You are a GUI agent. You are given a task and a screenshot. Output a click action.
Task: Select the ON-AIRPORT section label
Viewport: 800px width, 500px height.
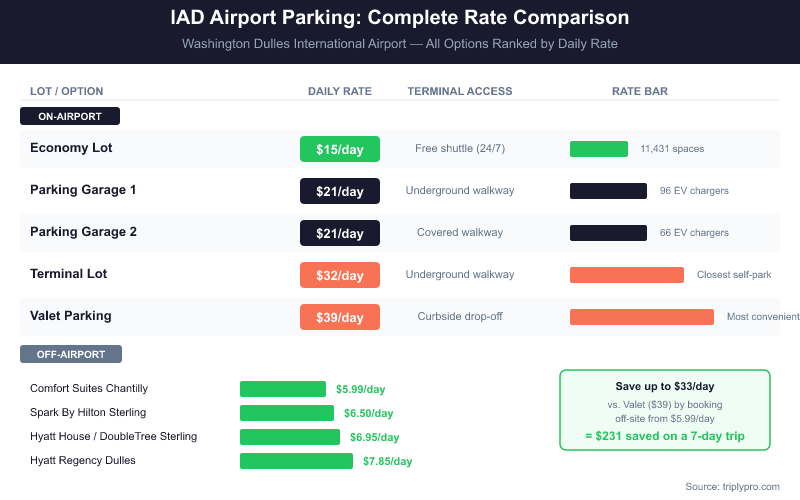point(70,116)
